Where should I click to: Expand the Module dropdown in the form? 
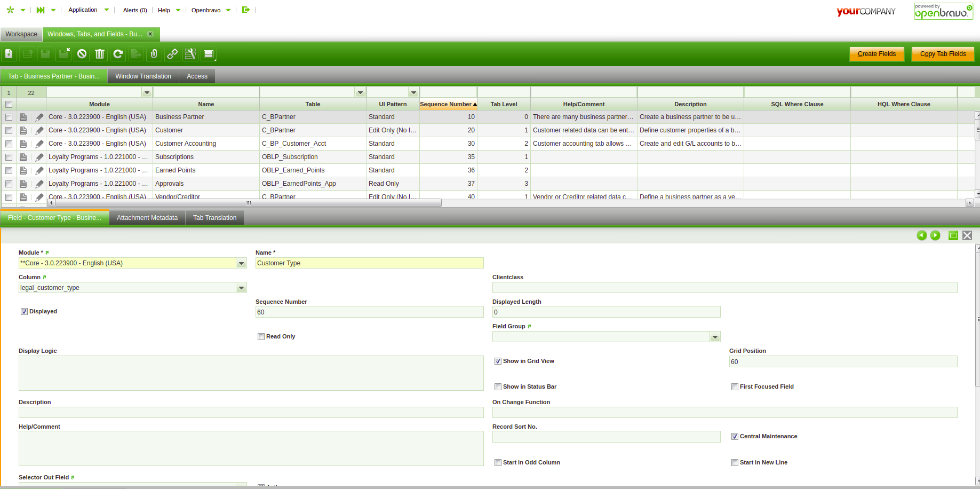(x=241, y=263)
